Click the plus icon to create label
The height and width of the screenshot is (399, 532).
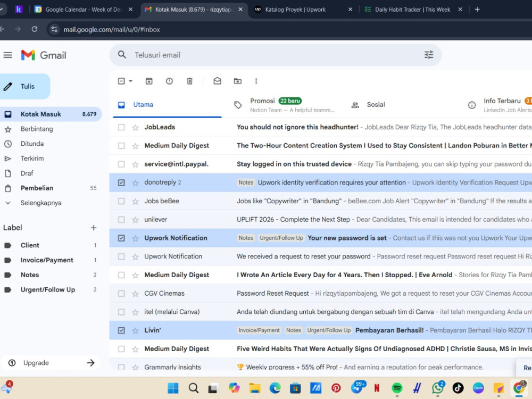94,228
